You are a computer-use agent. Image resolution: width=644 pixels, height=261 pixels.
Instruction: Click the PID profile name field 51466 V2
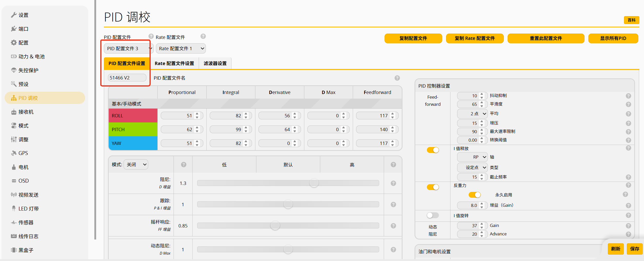127,78
